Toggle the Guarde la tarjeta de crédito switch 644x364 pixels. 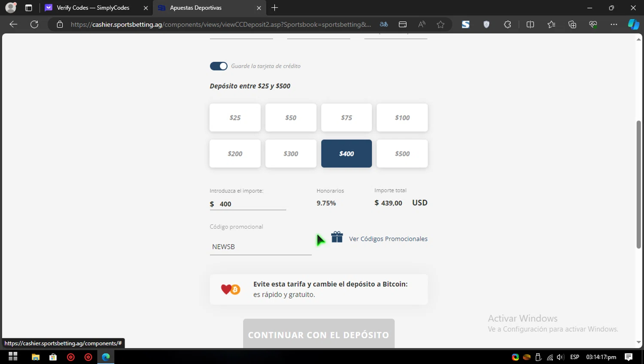click(219, 66)
